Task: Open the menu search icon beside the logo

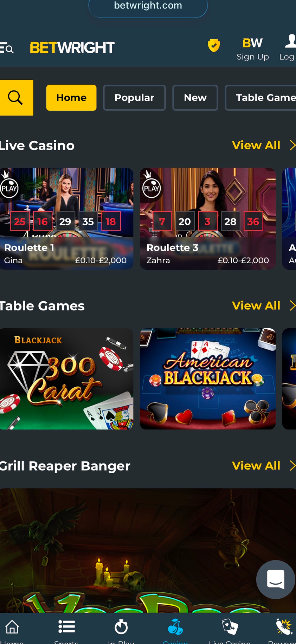Action: 7,48
